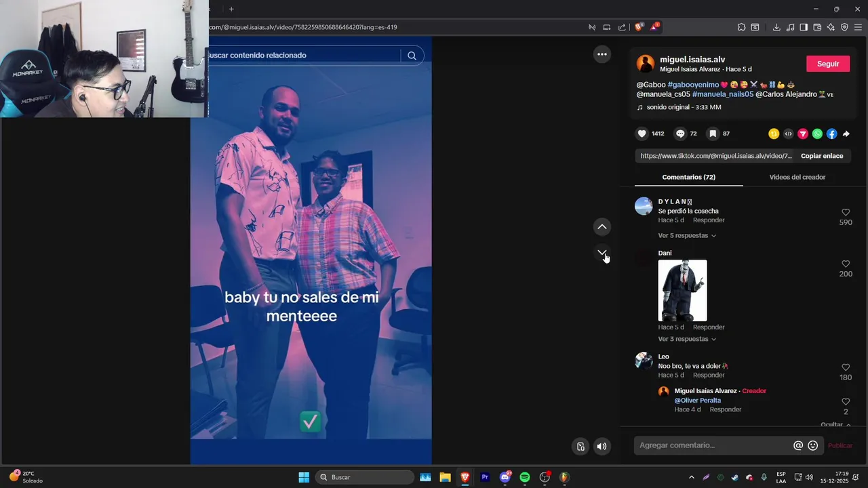Go to the previous video with up arrow
Image resolution: width=868 pixels, height=488 pixels.
point(601,226)
